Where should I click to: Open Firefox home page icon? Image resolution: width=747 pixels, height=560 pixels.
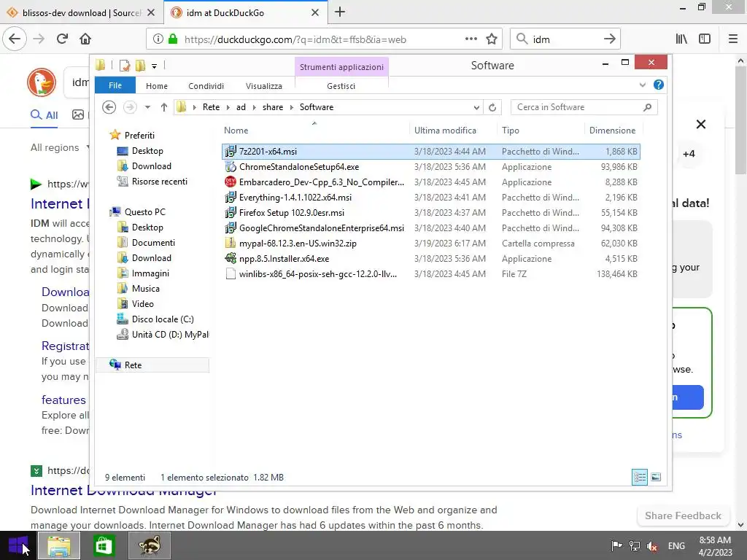(85, 39)
